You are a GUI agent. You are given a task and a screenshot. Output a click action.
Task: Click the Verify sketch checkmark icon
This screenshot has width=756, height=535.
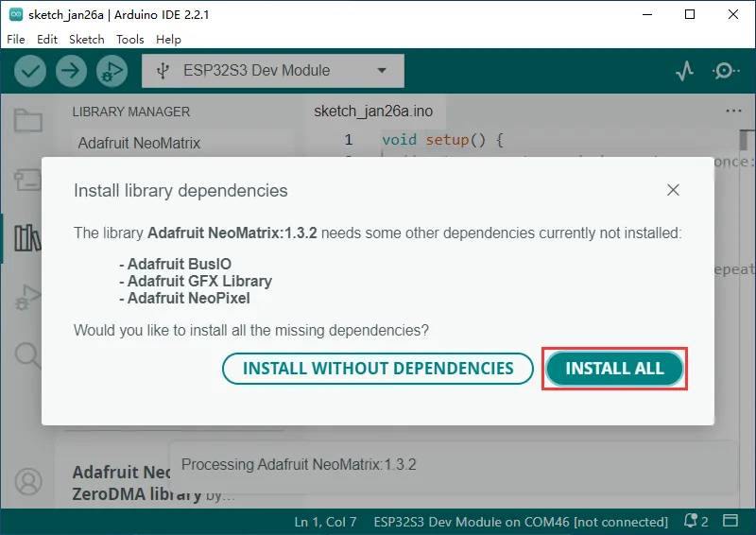pyautogui.click(x=30, y=71)
